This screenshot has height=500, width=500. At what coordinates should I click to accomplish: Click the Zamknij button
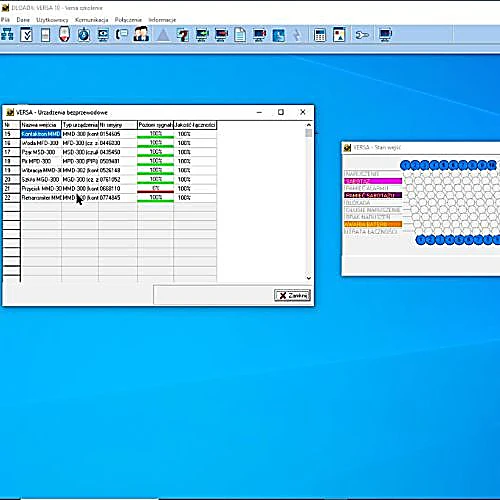click(293, 295)
